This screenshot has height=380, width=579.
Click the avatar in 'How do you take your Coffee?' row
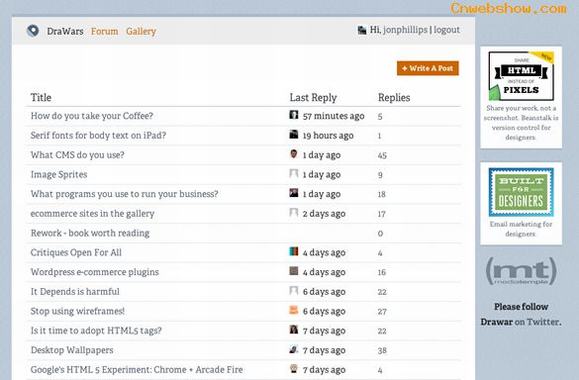(294, 115)
